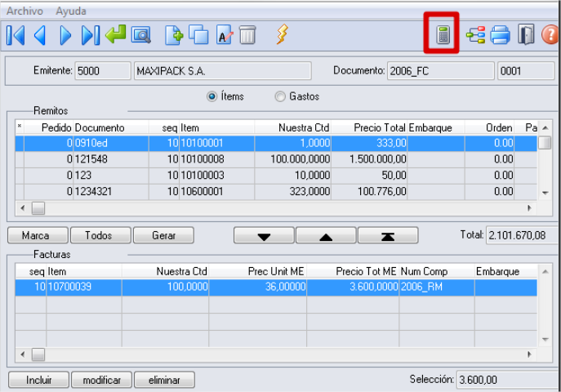Click the copy documents icon

click(x=198, y=34)
